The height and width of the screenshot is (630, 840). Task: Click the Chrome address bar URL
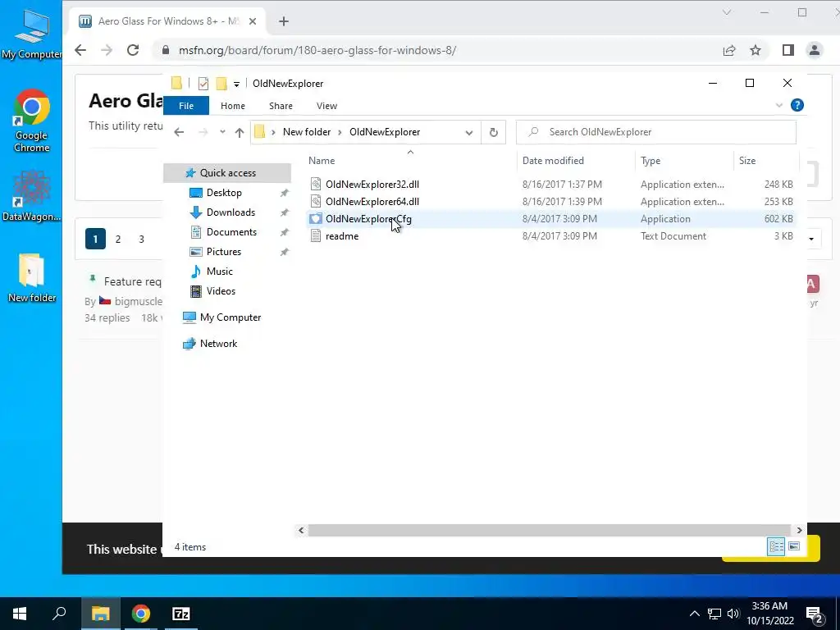[317, 50]
